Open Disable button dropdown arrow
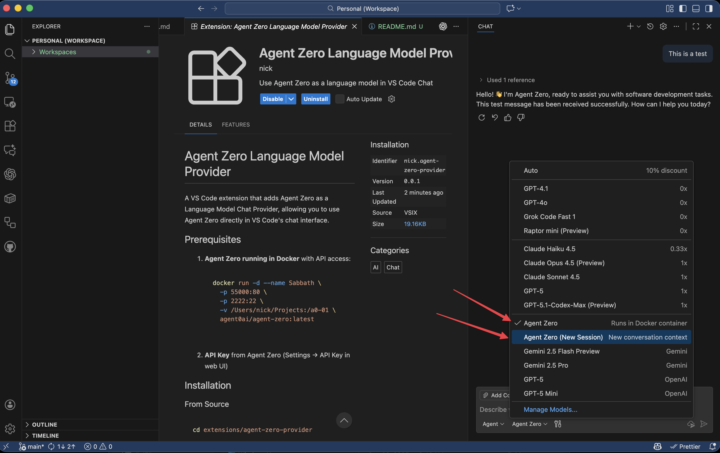This screenshot has width=720, height=453. tap(291, 99)
